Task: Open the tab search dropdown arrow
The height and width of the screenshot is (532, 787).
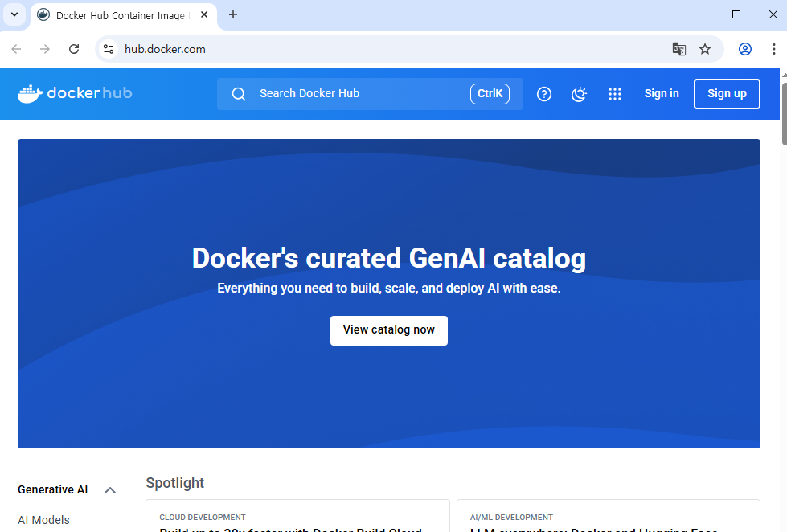Action: [14, 15]
